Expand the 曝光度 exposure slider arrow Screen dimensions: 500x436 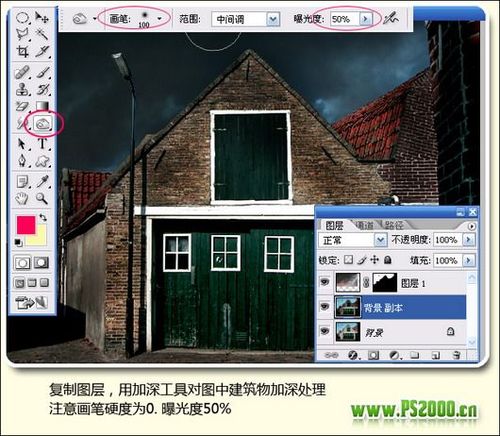tap(366, 19)
